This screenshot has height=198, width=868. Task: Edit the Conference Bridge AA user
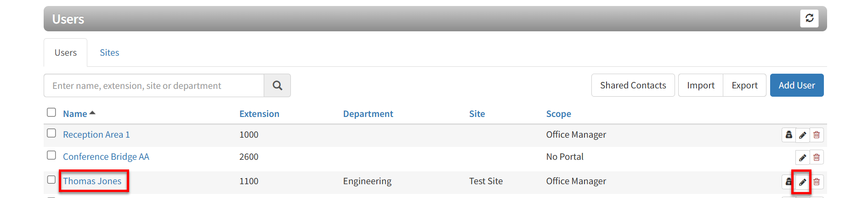[802, 157]
